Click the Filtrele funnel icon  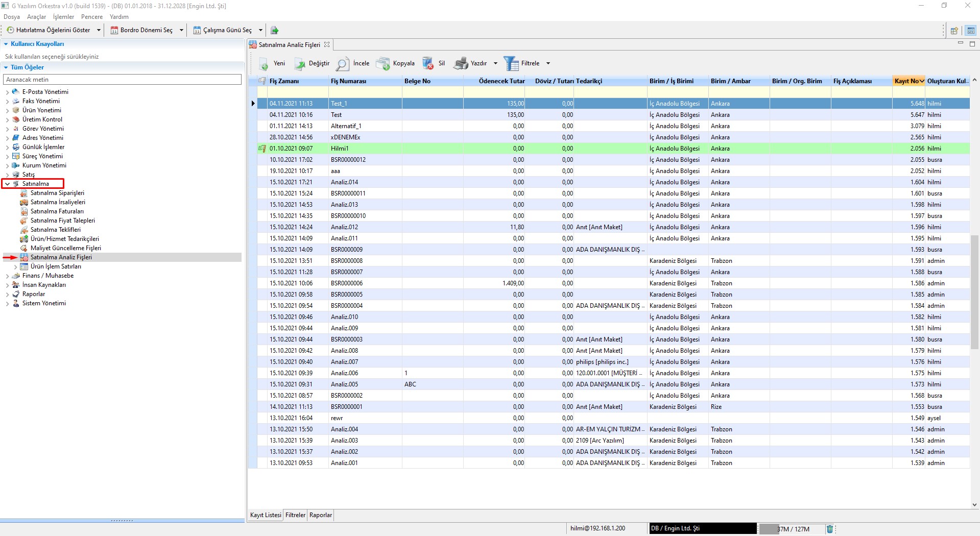511,64
